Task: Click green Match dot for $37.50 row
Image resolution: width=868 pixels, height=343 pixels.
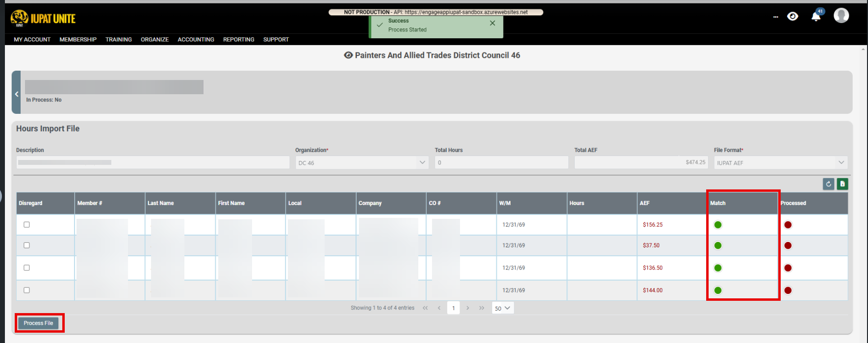Action: 718,245
